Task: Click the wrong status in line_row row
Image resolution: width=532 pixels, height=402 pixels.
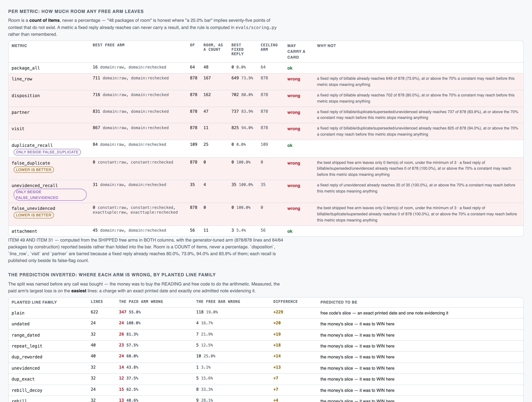Action: (x=294, y=79)
